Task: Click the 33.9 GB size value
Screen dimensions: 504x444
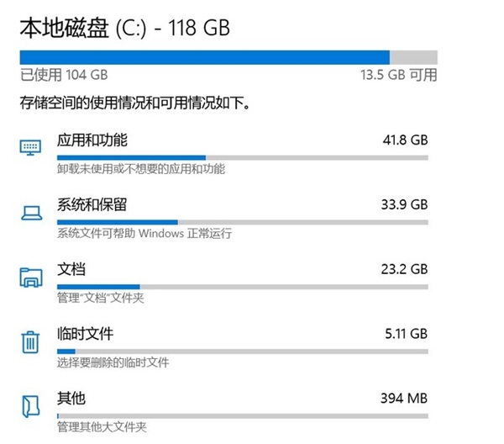Action: click(x=404, y=204)
